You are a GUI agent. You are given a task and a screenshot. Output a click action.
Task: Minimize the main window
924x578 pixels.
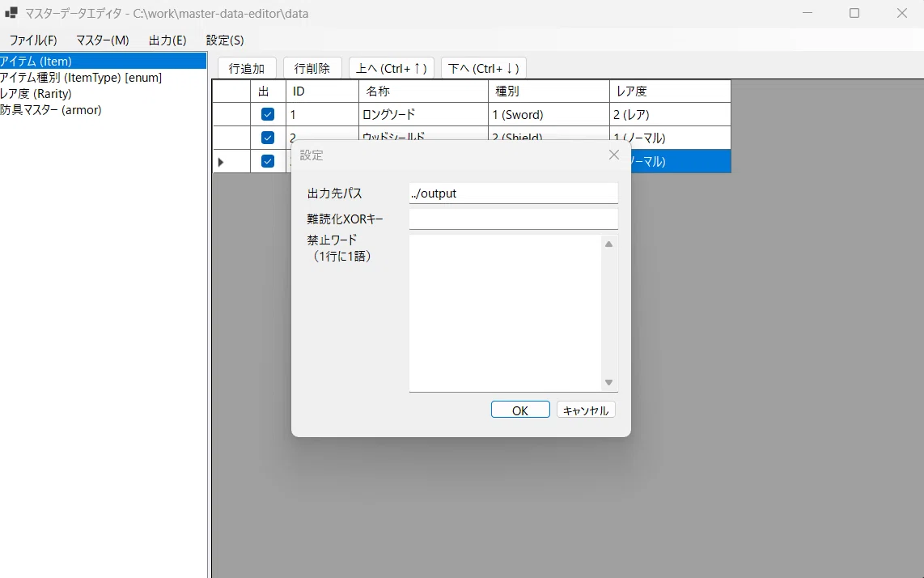(x=807, y=13)
